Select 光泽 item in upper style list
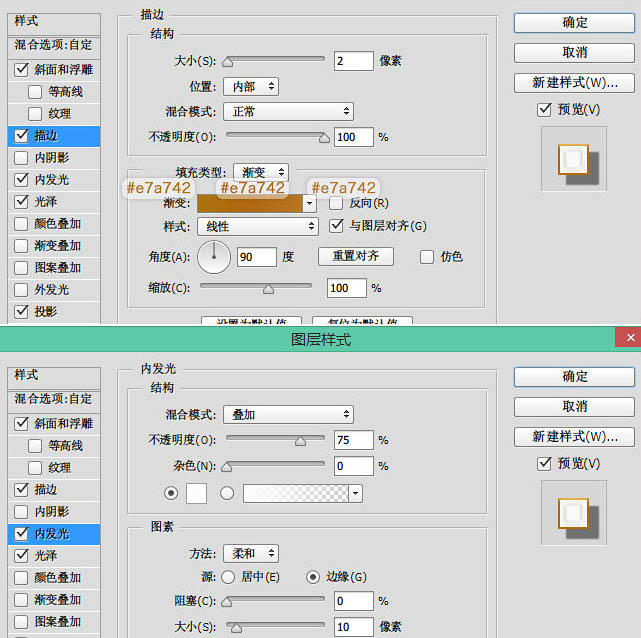641x638 pixels. click(54, 202)
